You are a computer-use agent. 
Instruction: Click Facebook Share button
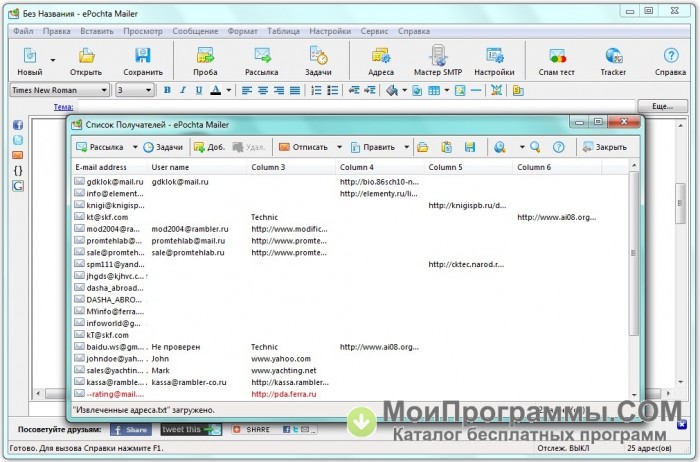pyautogui.click(x=131, y=429)
